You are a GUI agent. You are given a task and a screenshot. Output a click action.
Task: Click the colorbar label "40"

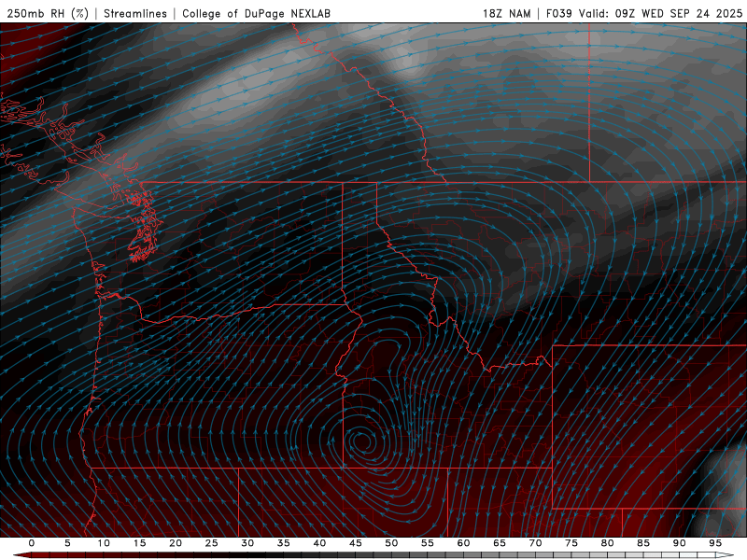319,543
